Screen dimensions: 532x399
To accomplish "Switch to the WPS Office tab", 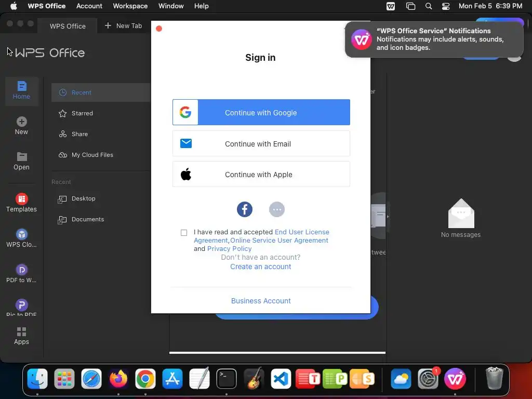I will pos(68,26).
